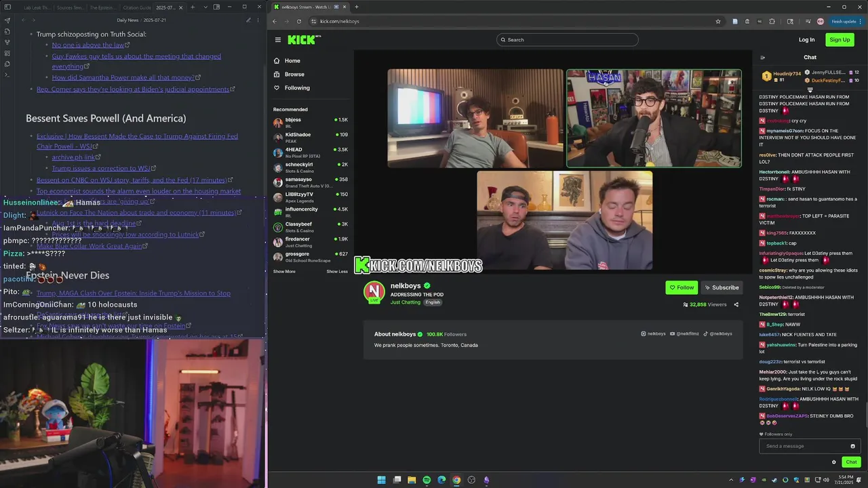
Task: Go to Kick Home
Action: 292,61
